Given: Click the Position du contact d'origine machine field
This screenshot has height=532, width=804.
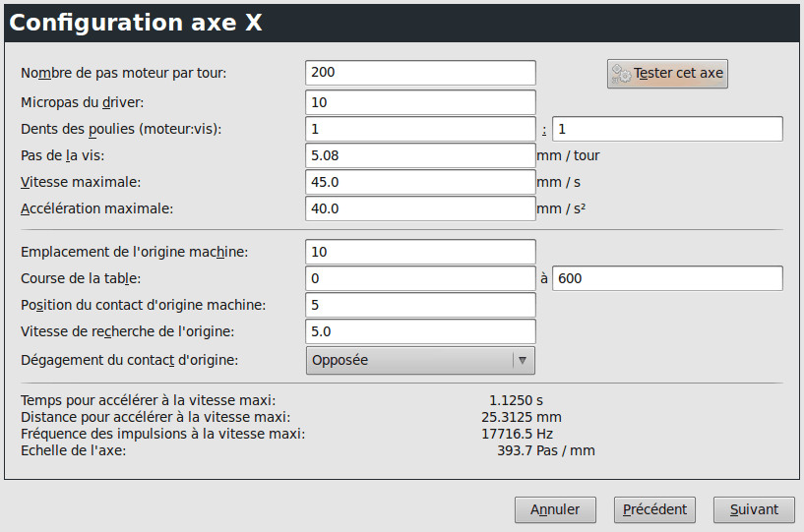Looking at the screenshot, I should [420, 306].
